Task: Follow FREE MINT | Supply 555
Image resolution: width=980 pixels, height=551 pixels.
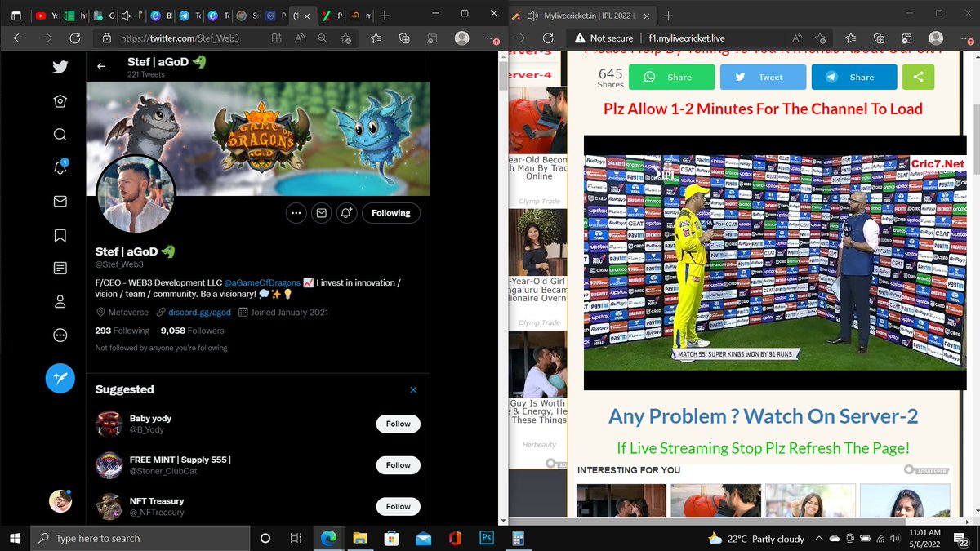Action: point(398,465)
